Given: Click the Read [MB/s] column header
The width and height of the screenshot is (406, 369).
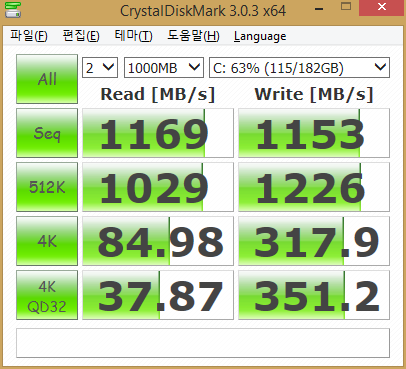Looking at the screenshot, I should [x=158, y=94].
